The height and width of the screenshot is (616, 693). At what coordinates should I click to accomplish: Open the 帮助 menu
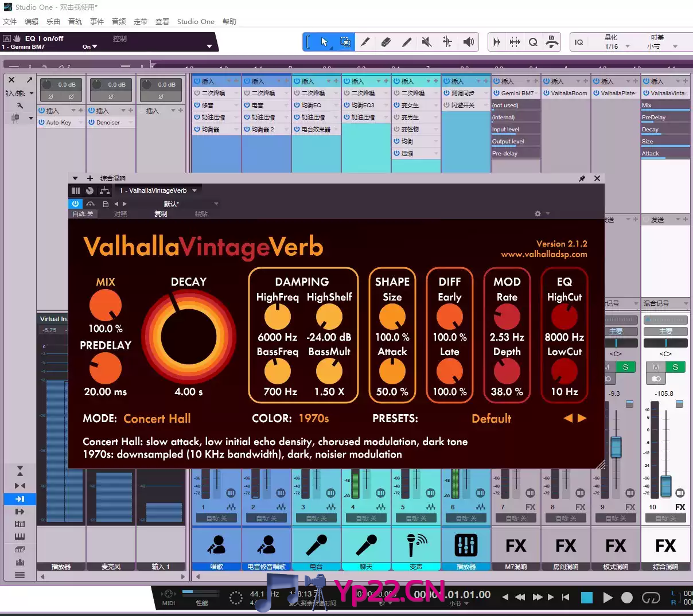(229, 21)
